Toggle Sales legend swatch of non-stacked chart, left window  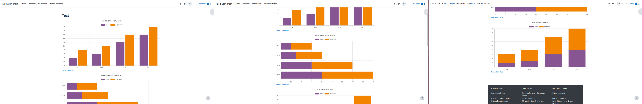coord(103,25)
